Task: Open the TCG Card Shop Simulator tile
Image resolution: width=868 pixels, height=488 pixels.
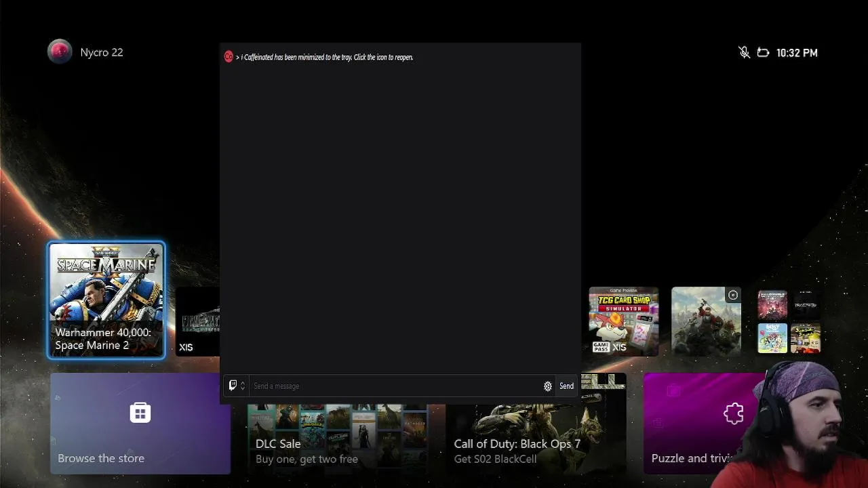Action: pos(624,321)
